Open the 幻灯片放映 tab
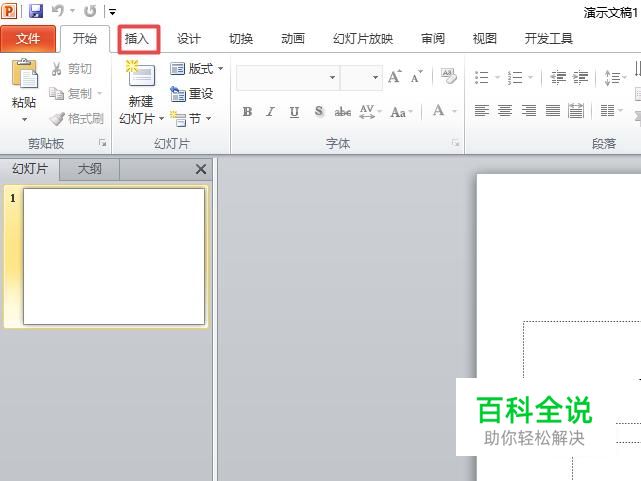The width and height of the screenshot is (641, 481). [363, 39]
